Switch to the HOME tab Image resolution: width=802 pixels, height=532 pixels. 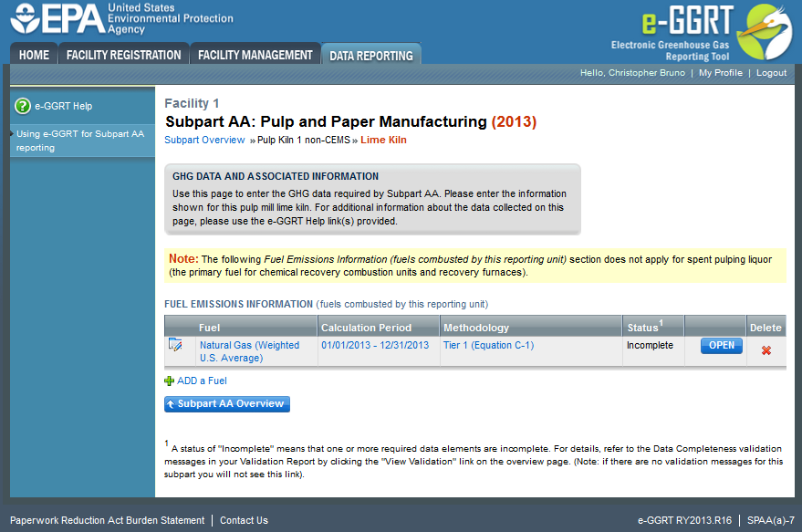pos(33,55)
